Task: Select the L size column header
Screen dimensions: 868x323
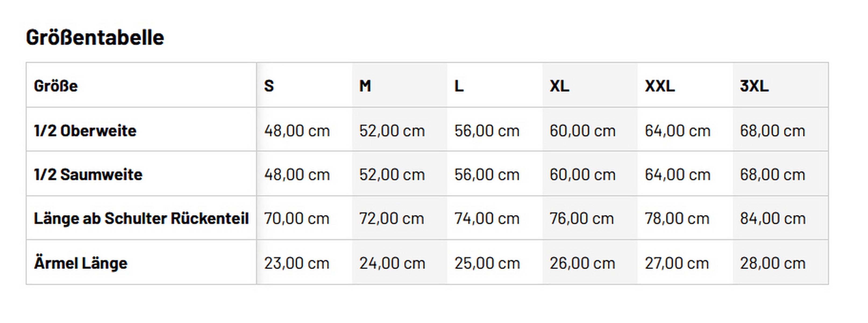Action: 459,86
